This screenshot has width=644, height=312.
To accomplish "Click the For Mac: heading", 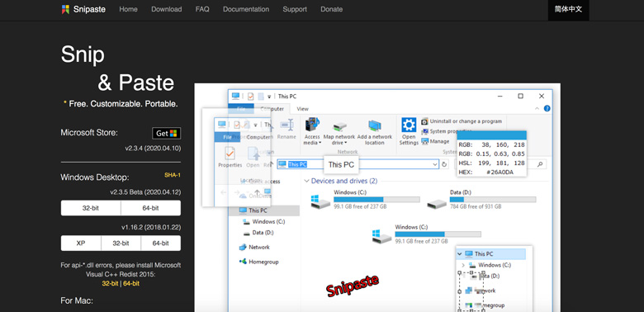I will click(77, 301).
